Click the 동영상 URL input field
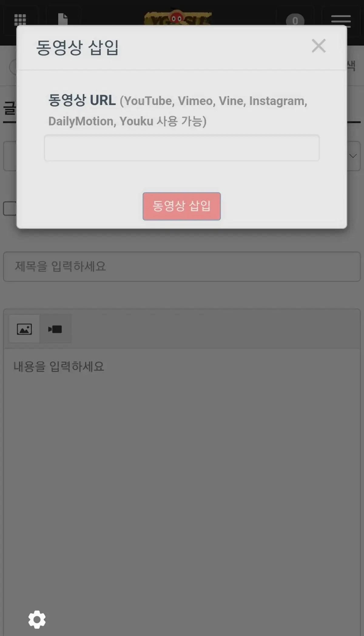 pyautogui.click(x=182, y=148)
